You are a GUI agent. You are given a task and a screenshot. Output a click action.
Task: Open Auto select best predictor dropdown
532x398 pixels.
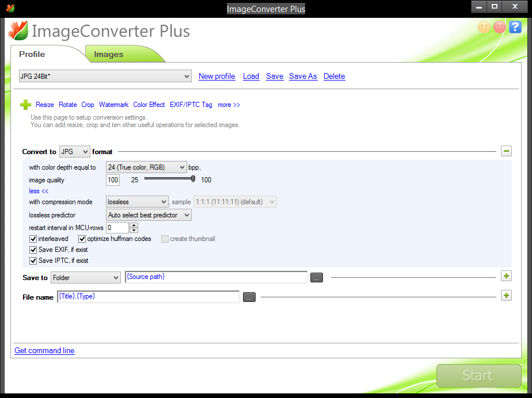pyautogui.click(x=149, y=215)
